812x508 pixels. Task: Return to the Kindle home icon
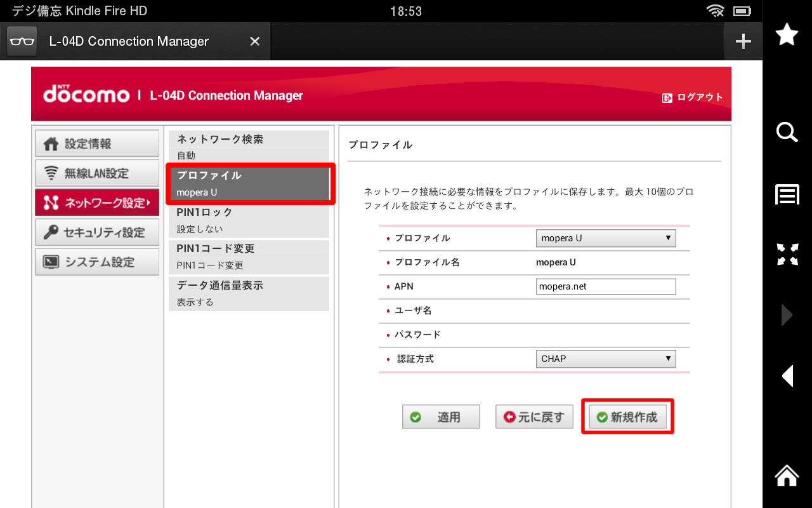pos(787,475)
